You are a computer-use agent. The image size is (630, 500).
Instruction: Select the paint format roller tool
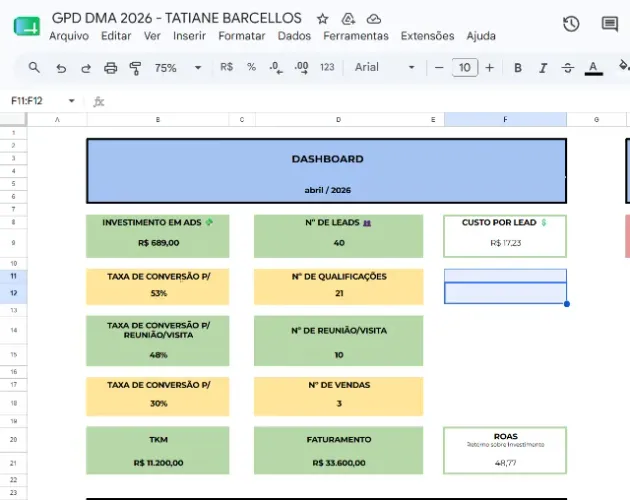pos(135,68)
